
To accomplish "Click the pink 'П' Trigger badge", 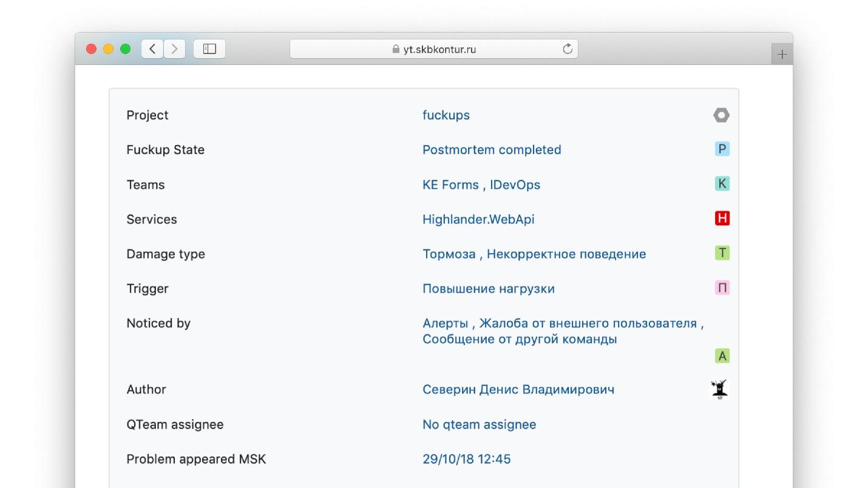I will (722, 288).
